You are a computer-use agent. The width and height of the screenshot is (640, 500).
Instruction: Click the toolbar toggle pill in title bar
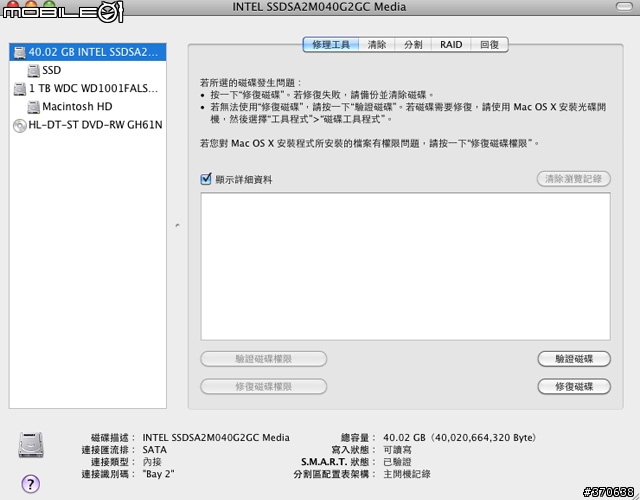coord(624,6)
